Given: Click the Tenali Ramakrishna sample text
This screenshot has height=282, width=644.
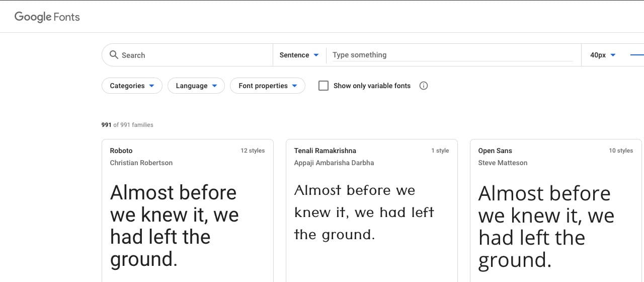Looking at the screenshot, I should (x=364, y=212).
